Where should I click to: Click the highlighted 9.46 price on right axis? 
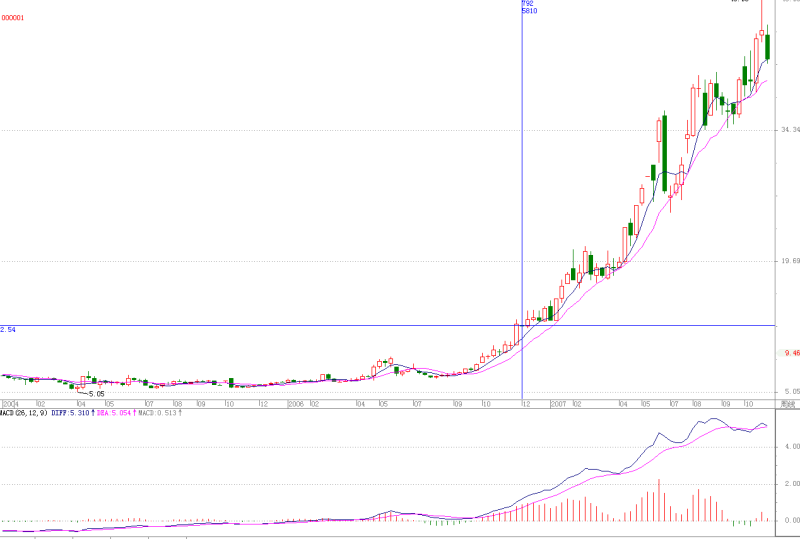(790, 353)
